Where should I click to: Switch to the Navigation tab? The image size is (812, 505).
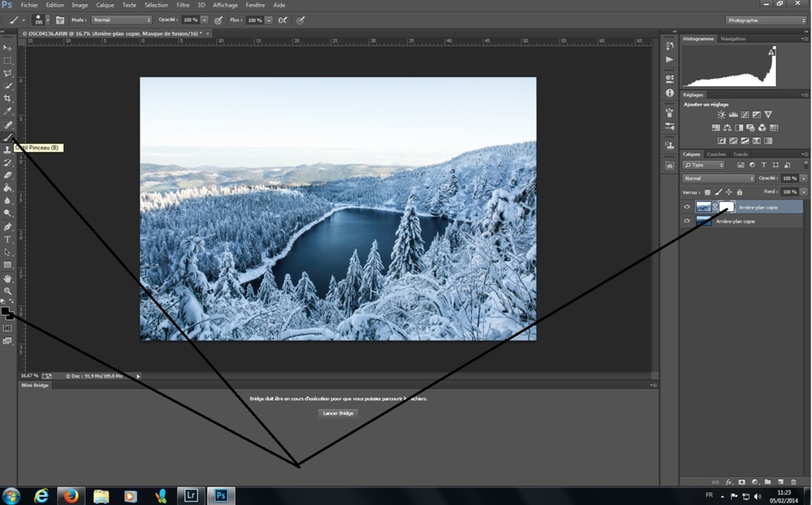[732, 39]
